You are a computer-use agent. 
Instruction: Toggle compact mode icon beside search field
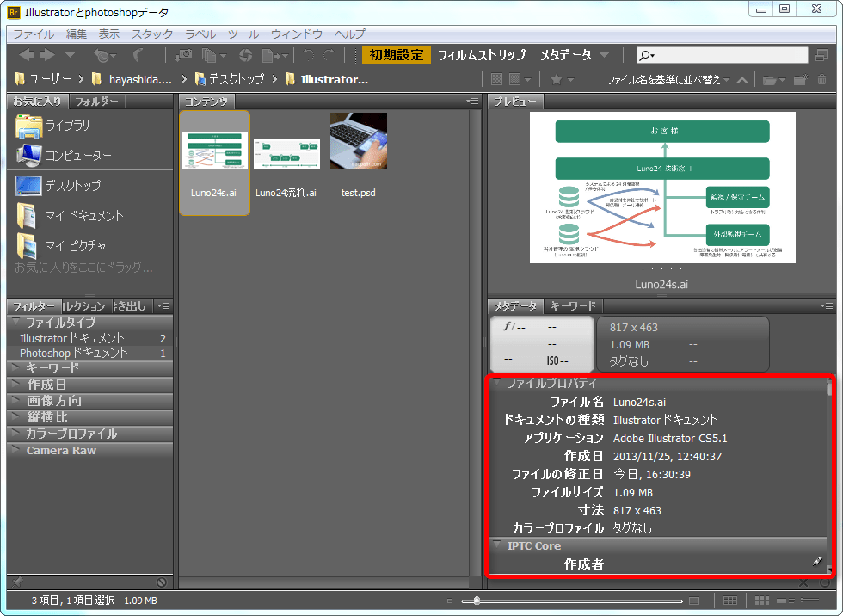click(821, 55)
